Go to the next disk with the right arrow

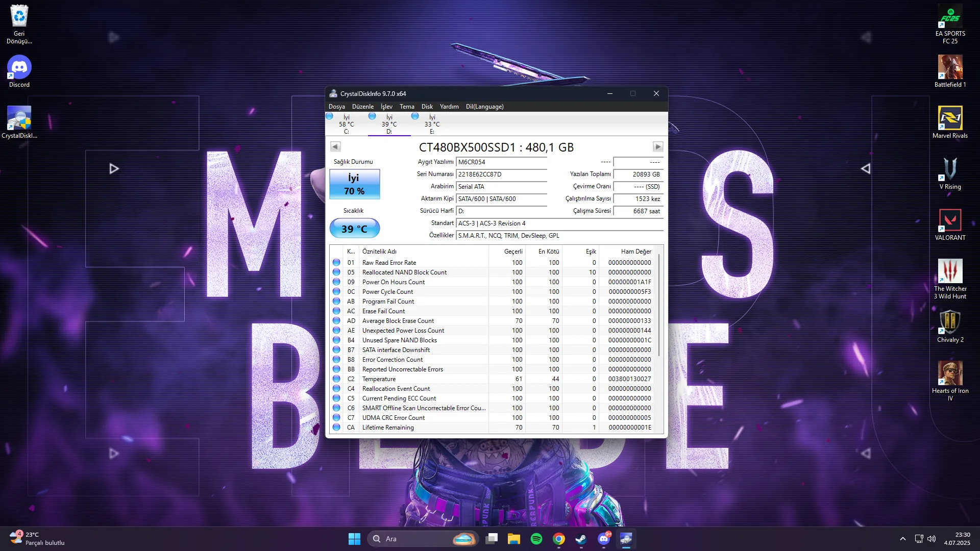coord(658,147)
